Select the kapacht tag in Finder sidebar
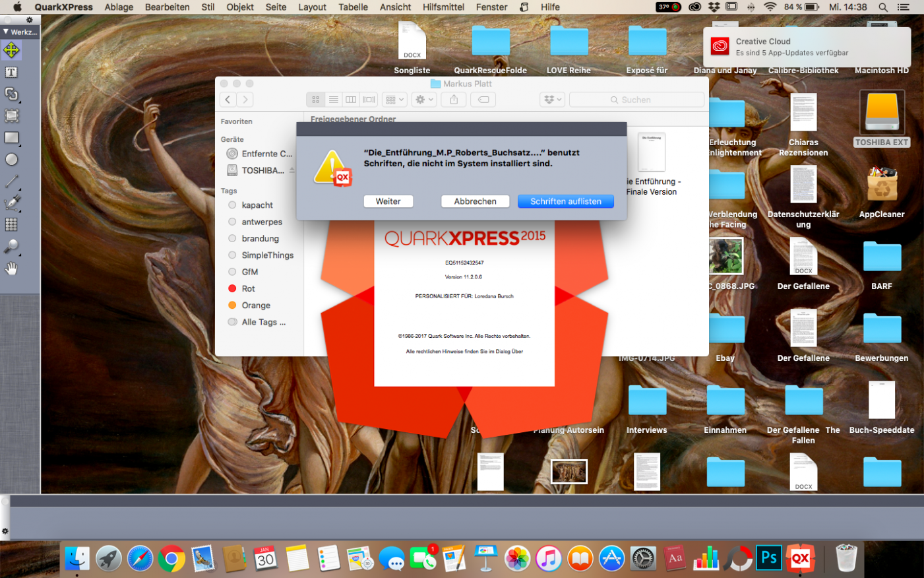This screenshot has height=578, width=924. point(251,205)
